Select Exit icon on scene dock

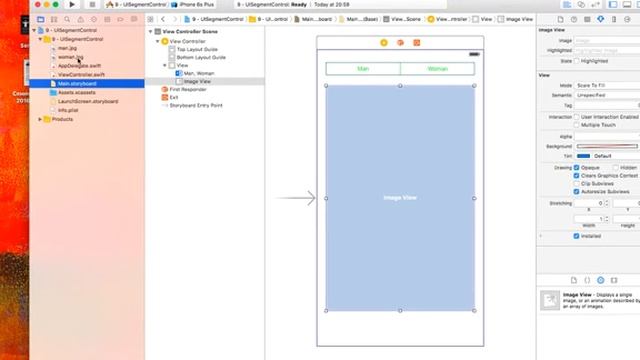[x=416, y=43]
